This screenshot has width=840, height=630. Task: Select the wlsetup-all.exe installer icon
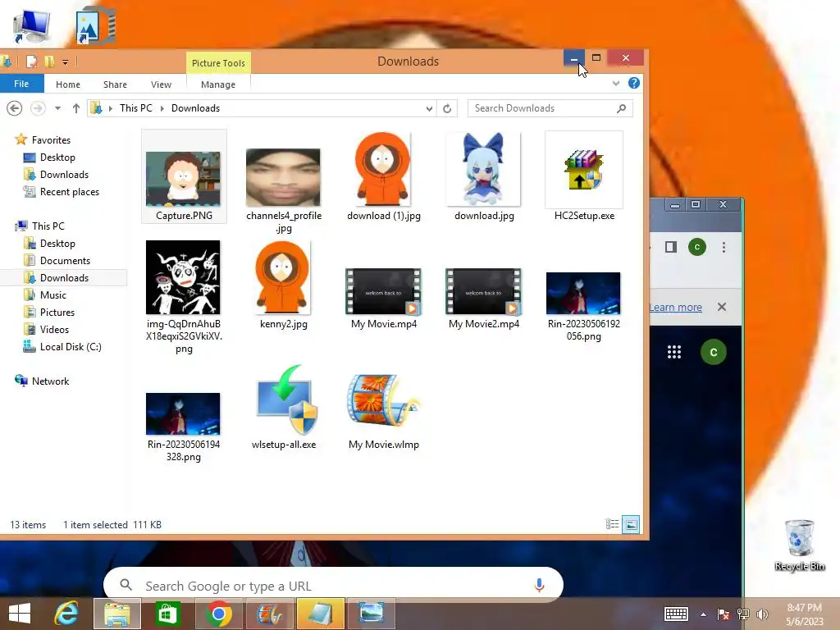click(287, 400)
